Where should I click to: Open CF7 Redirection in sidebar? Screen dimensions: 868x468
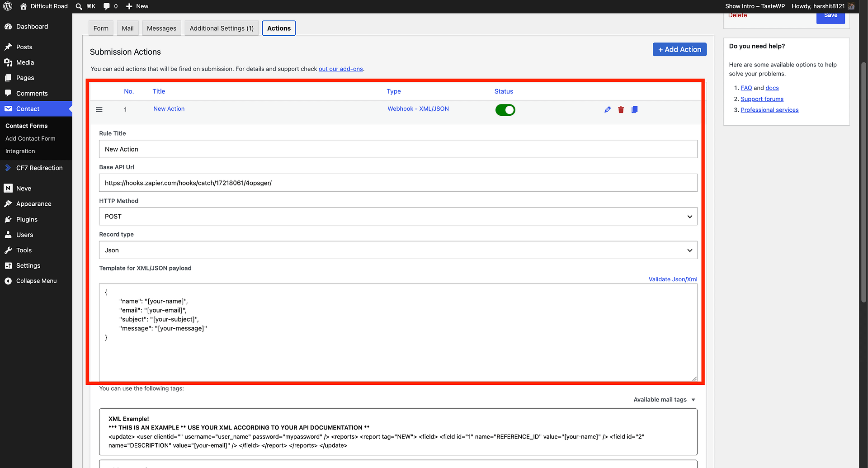click(36, 168)
